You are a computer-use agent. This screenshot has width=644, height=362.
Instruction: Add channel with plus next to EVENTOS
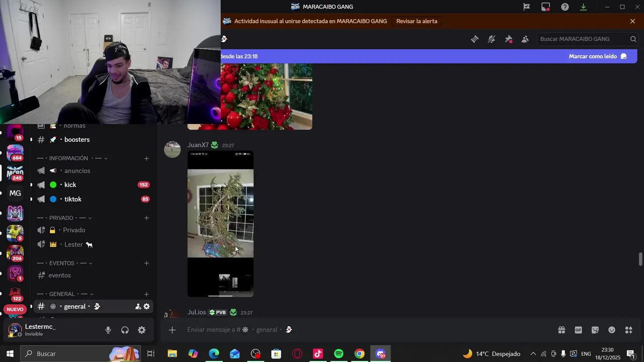tap(146, 263)
